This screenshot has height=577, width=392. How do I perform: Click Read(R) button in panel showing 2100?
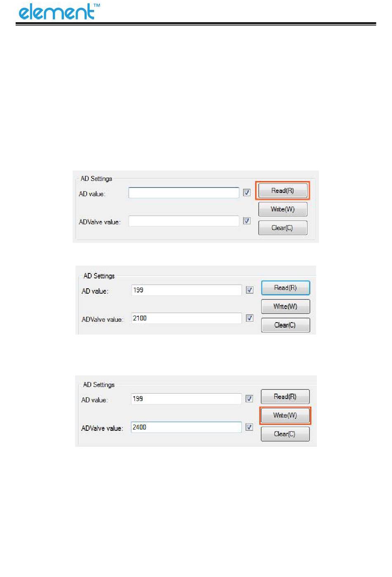pos(286,288)
